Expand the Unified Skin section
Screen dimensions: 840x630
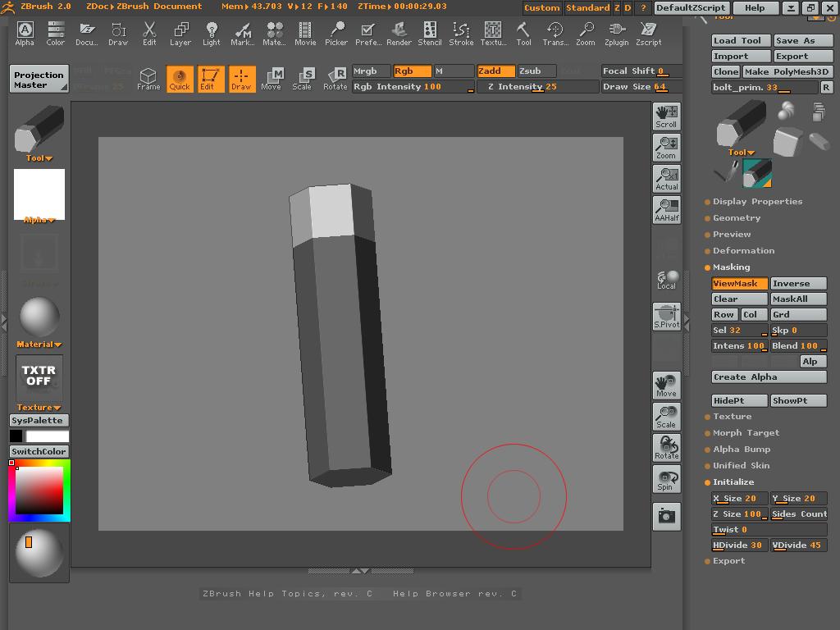[741, 466]
